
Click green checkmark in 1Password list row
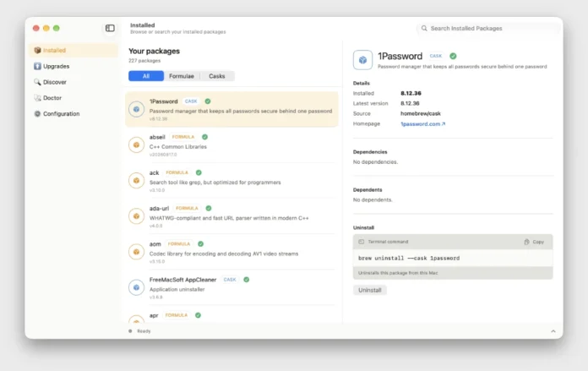pyautogui.click(x=208, y=101)
